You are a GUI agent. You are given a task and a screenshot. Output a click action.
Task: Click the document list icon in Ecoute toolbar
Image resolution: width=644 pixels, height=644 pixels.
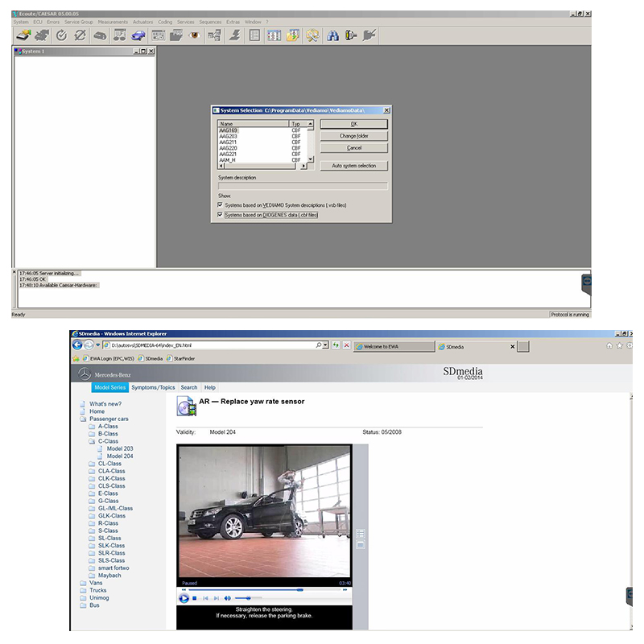click(x=254, y=35)
